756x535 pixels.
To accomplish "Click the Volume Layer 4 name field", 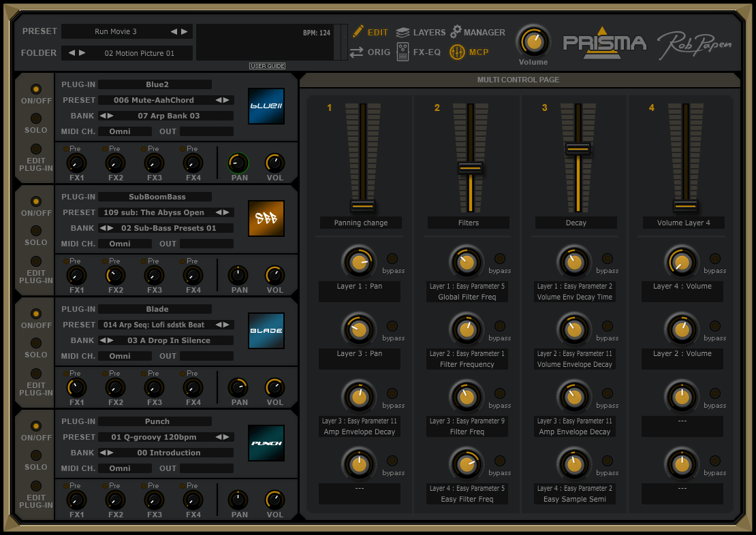I will pyautogui.click(x=683, y=223).
